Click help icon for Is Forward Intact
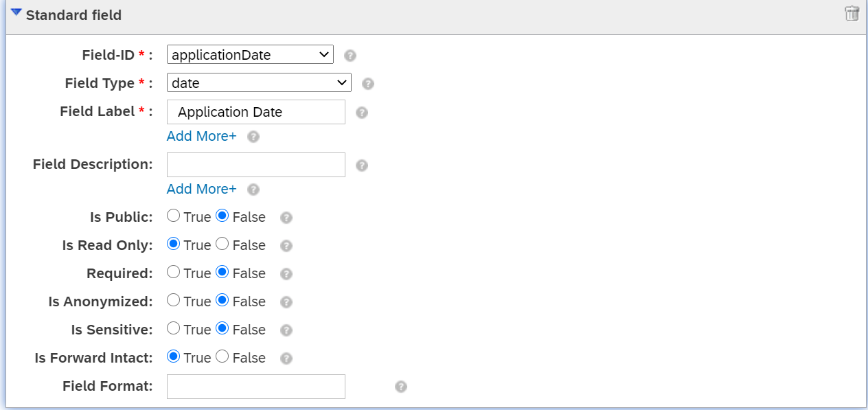The width and height of the screenshot is (868, 410). 286,358
